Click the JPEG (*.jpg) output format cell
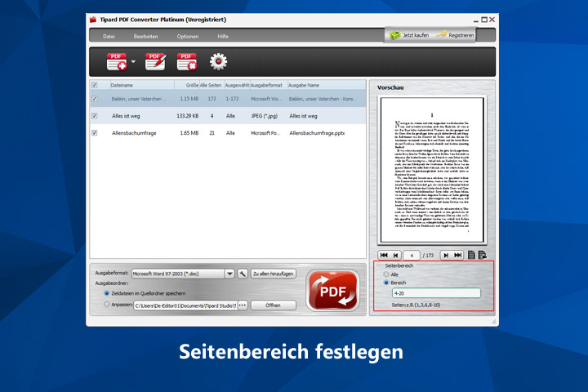 [x=264, y=116]
